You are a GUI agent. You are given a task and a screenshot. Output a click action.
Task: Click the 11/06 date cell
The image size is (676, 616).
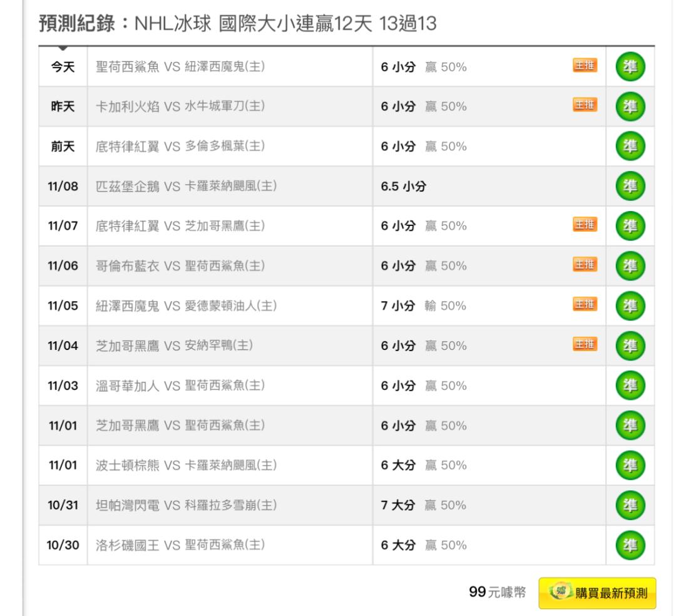click(63, 266)
